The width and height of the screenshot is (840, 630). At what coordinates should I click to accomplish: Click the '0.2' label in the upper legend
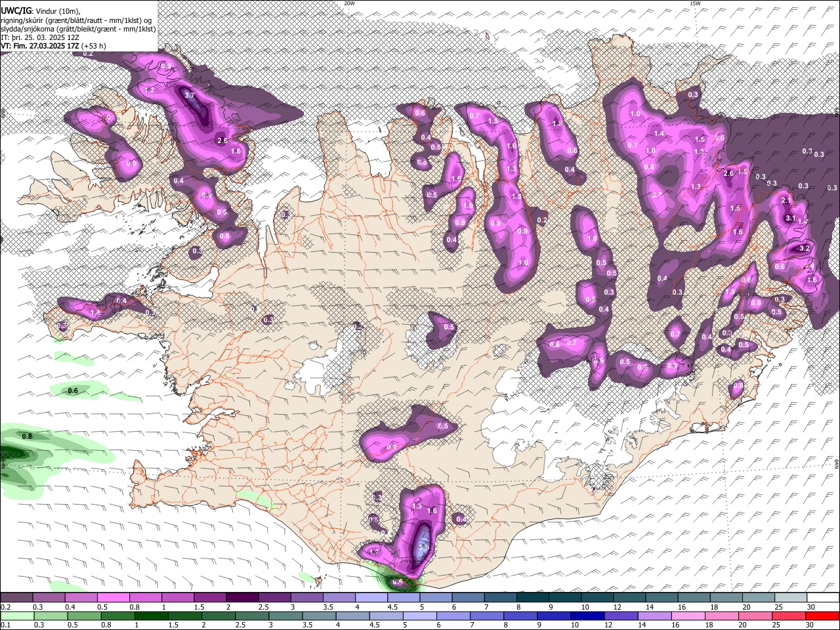[x=6, y=608]
